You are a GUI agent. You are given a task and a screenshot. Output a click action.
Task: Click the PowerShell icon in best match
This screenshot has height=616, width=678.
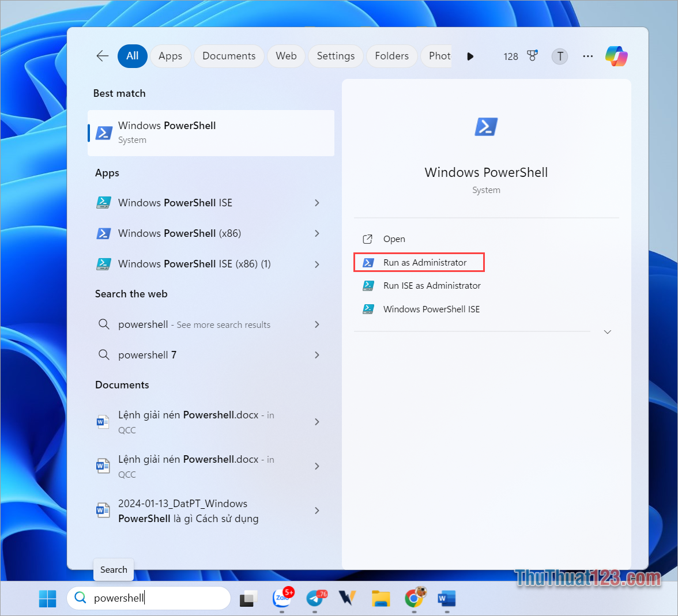(x=104, y=133)
